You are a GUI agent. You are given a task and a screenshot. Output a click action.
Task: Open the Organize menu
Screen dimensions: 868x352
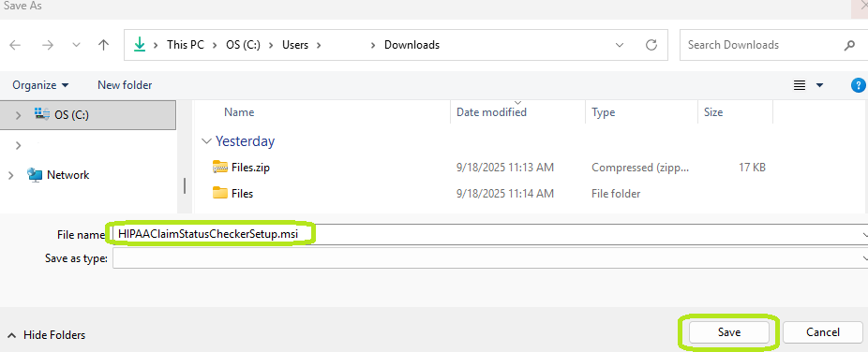click(x=40, y=85)
